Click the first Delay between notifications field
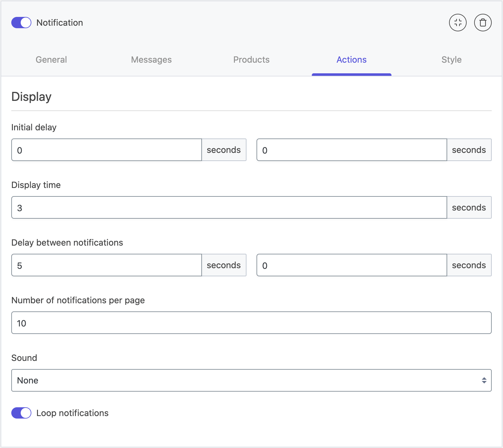The height and width of the screenshot is (448, 503). (107, 265)
